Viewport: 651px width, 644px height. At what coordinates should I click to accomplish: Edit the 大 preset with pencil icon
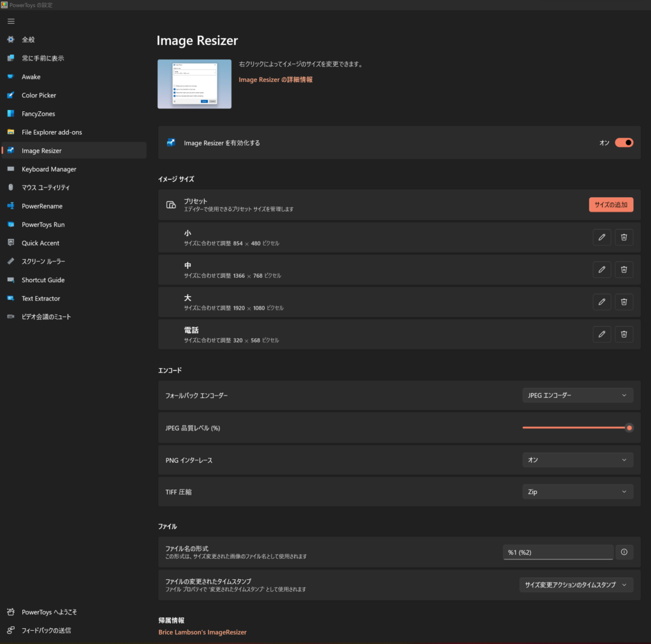pyautogui.click(x=601, y=302)
